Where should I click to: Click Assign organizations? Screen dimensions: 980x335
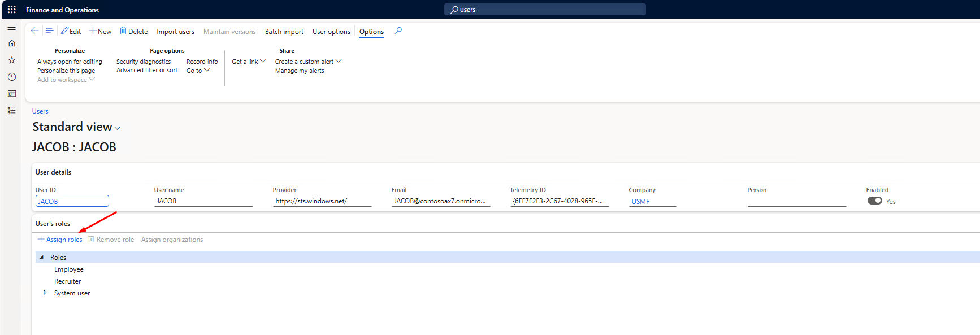(x=172, y=240)
